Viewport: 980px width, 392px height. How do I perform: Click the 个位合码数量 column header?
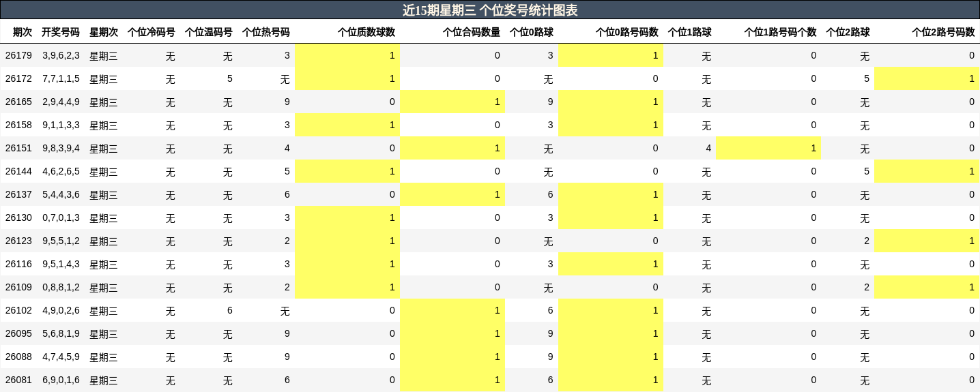pyautogui.click(x=472, y=32)
